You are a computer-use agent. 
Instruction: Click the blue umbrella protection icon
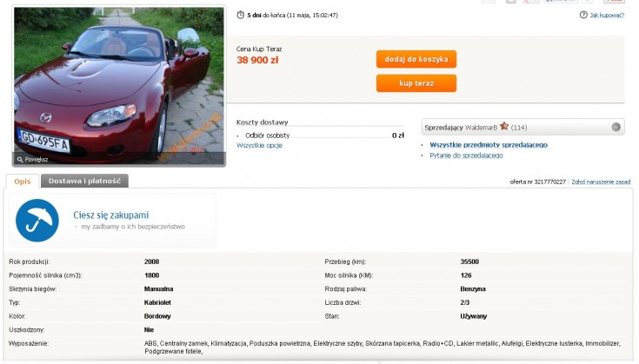point(37,221)
